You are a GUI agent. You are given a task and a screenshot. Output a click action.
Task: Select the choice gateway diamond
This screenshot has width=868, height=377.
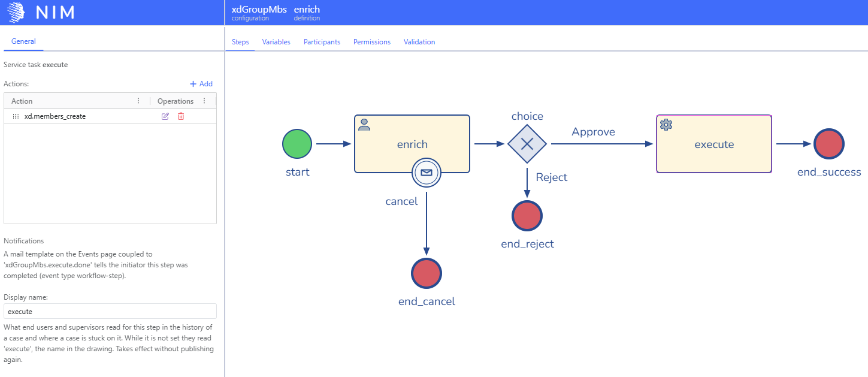(527, 144)
